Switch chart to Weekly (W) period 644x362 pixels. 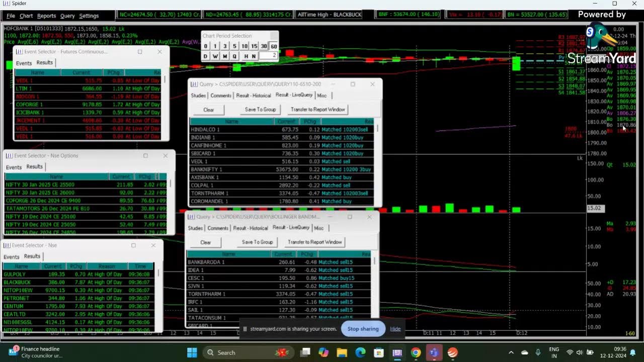[x=215, y=56]
